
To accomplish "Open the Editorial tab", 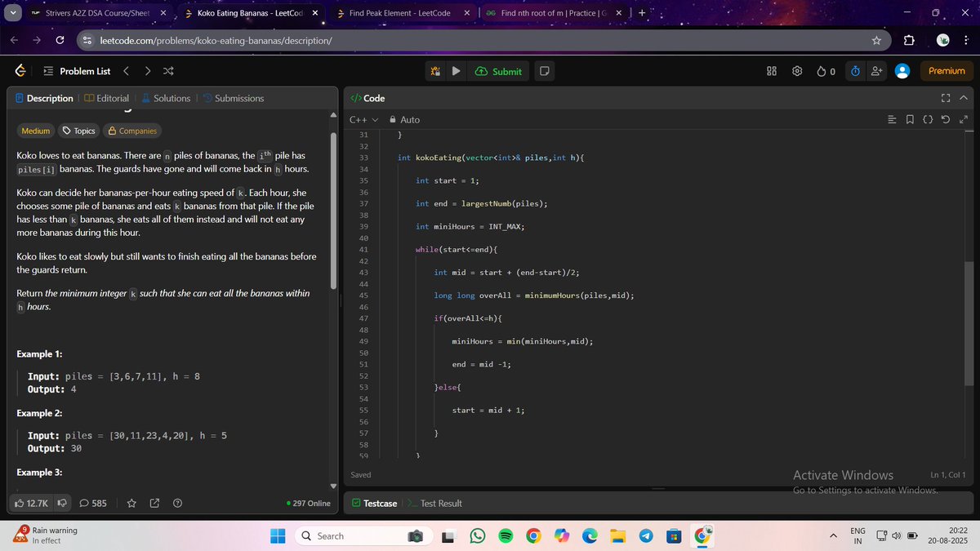I will (106, 98).
